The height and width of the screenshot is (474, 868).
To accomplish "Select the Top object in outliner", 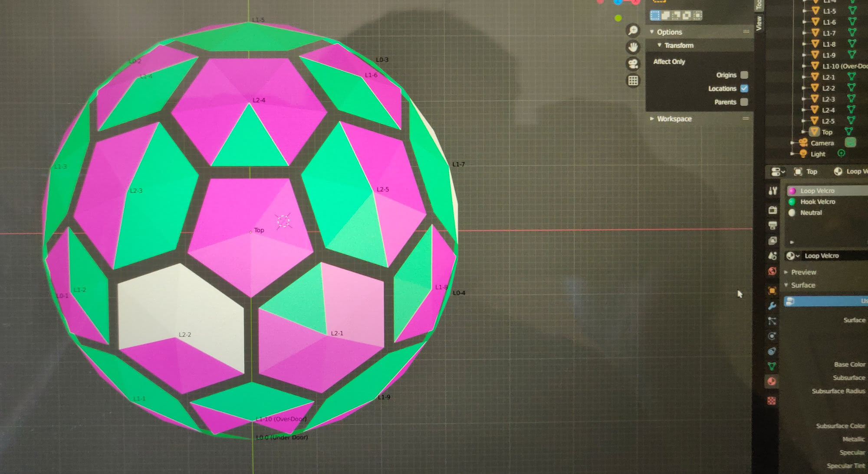I will [827, 132].
